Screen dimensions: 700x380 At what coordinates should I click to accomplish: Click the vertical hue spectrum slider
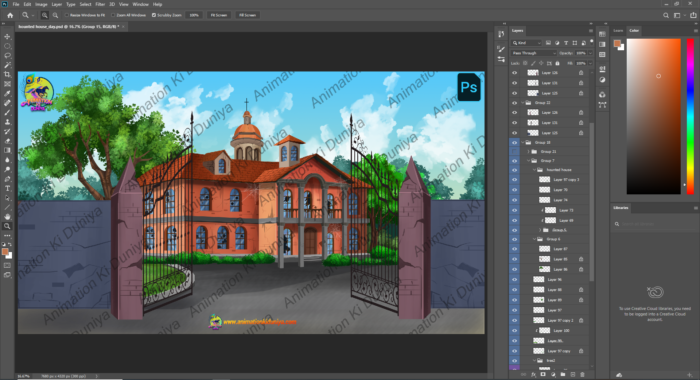pos(690,117)
